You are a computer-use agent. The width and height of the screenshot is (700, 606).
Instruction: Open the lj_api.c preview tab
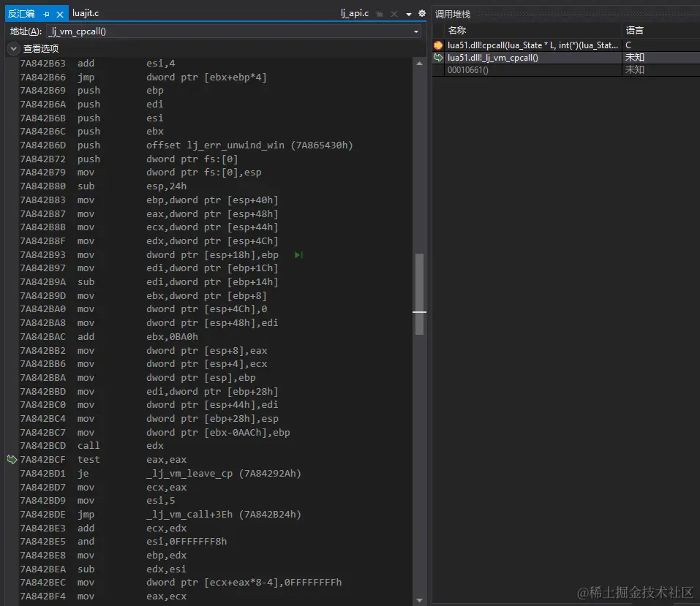point(355,13)
